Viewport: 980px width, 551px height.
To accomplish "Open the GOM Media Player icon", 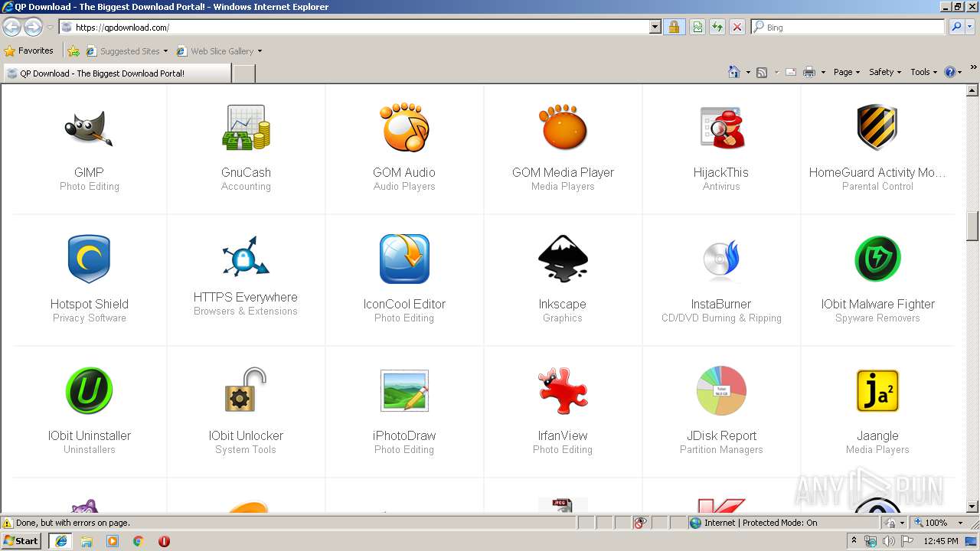I will [x=563, y=128].
